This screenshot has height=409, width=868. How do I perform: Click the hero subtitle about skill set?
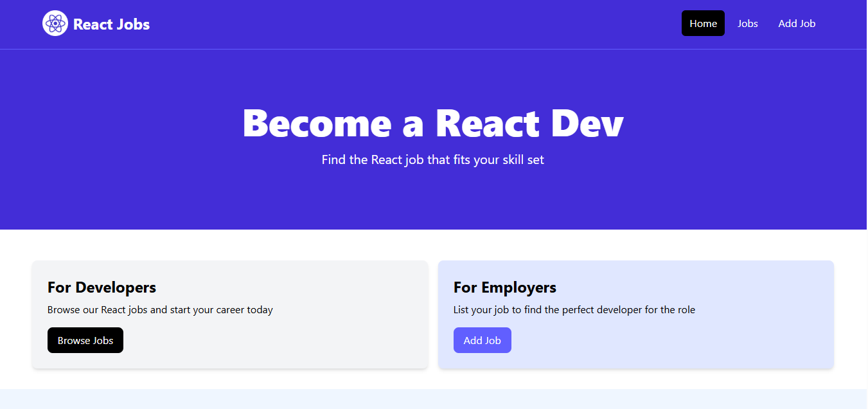(433, 159)
